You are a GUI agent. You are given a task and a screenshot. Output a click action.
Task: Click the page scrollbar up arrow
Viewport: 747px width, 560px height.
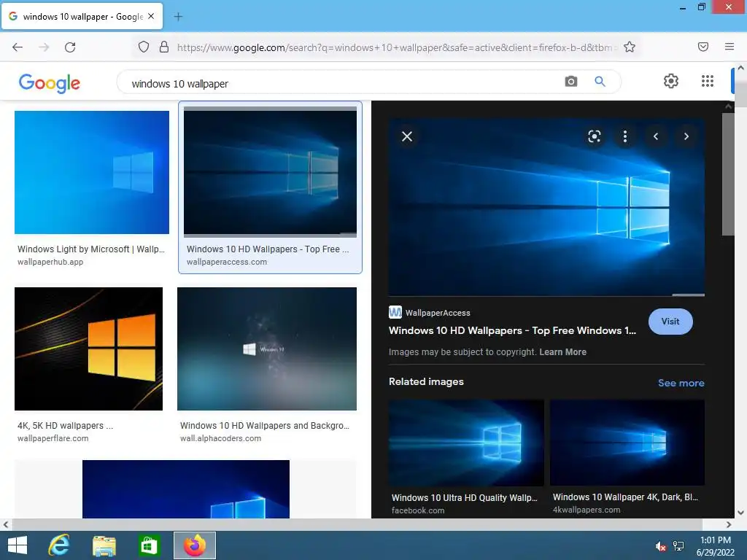(741, 68)
